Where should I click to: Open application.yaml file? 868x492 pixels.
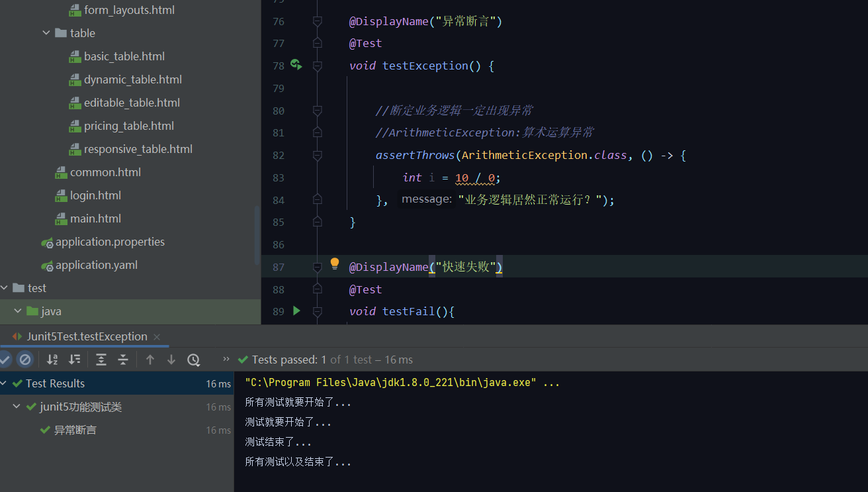(x=97, y=265)
